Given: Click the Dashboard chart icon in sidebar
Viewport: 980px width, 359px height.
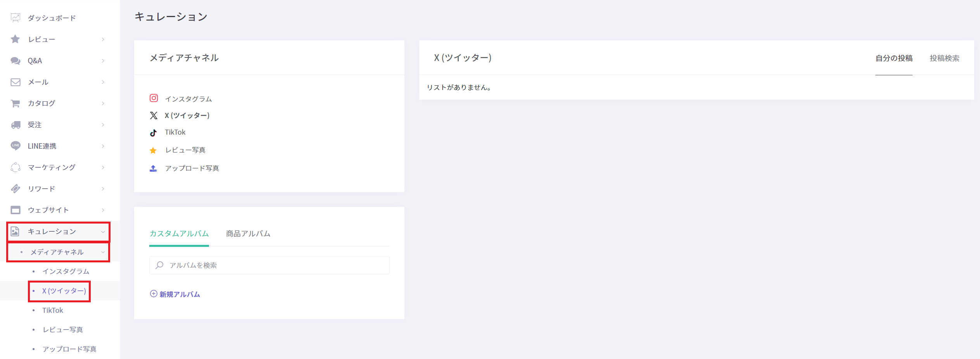Looking at the screenshot, I should [16, 18].
